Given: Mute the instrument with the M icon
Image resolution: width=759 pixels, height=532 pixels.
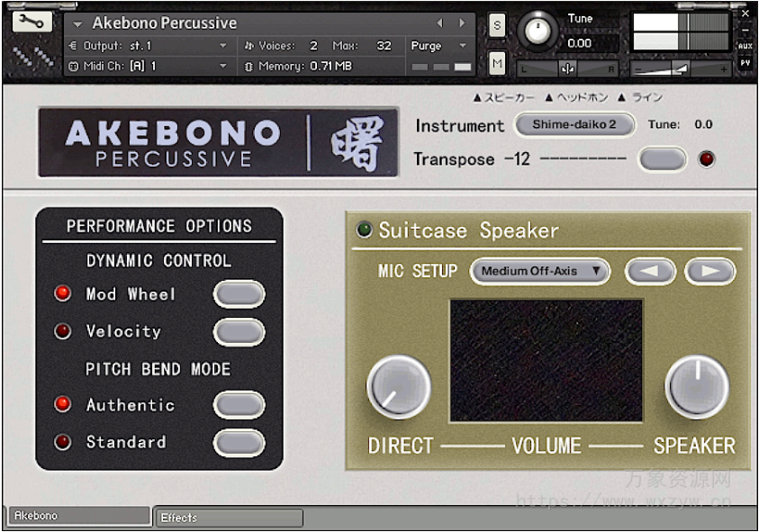Looking at the screenshot, I should point(497,64).
